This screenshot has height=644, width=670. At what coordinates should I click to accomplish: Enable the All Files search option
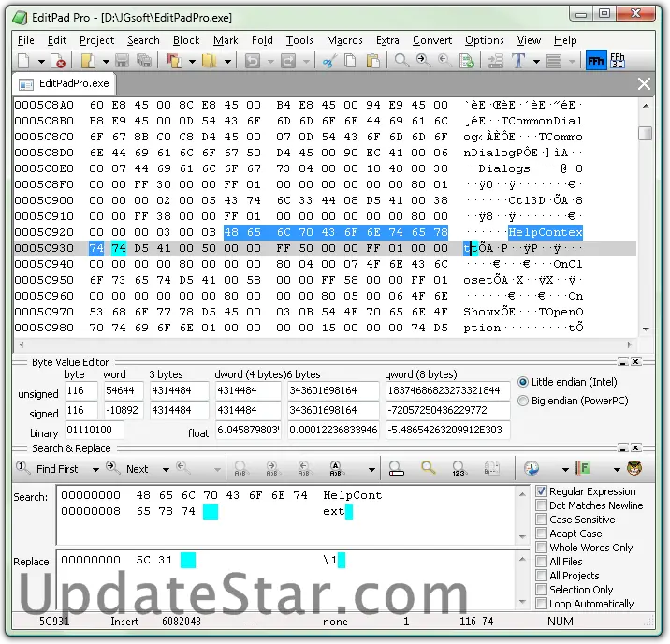click(541, 562)
